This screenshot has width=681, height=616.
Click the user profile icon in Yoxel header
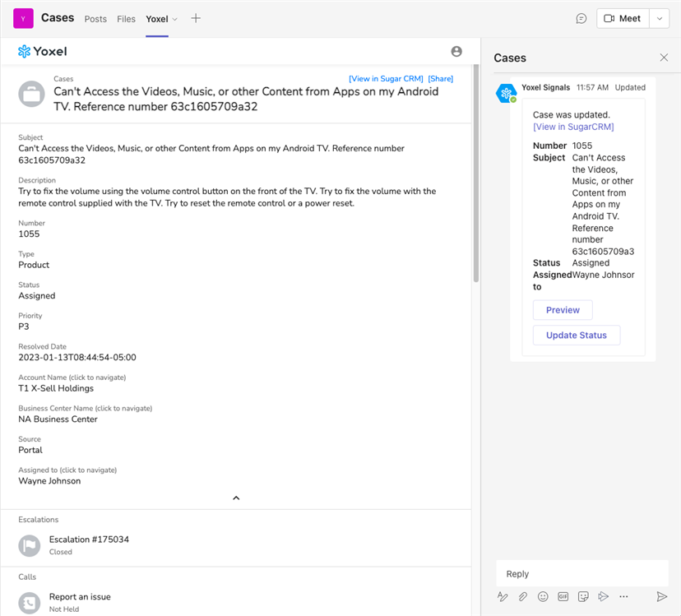(x=456, y=51)
